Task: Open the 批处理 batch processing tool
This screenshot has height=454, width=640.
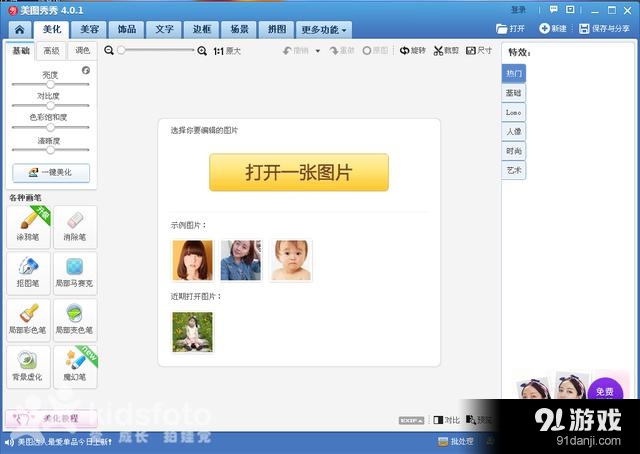Action: click(x=456, y=441)
